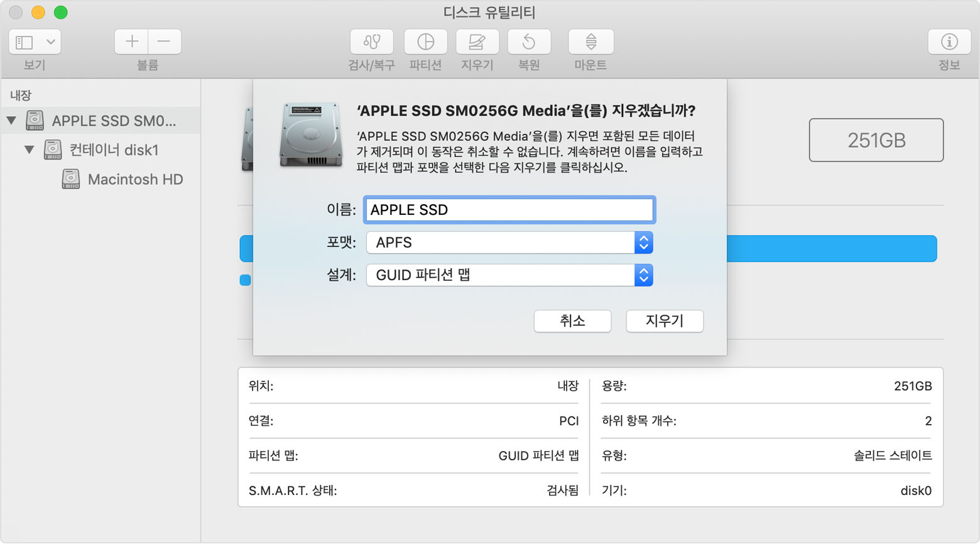Open the Partition (파티션) pie icon

point(426,42)
